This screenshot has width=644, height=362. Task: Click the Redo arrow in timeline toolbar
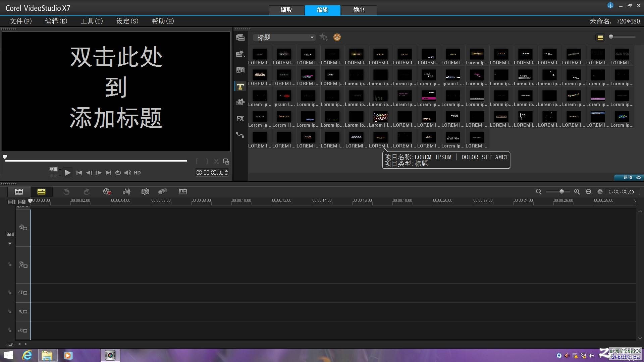tap(87, 191)
